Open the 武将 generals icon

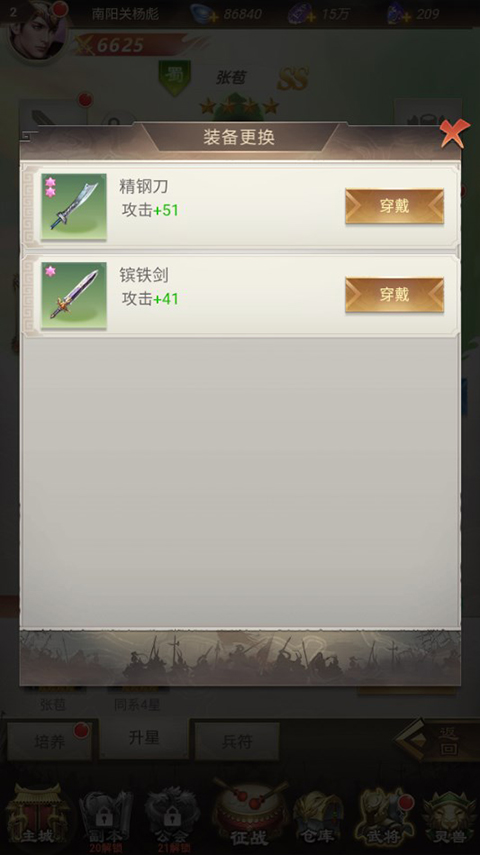tap(384, 818)
